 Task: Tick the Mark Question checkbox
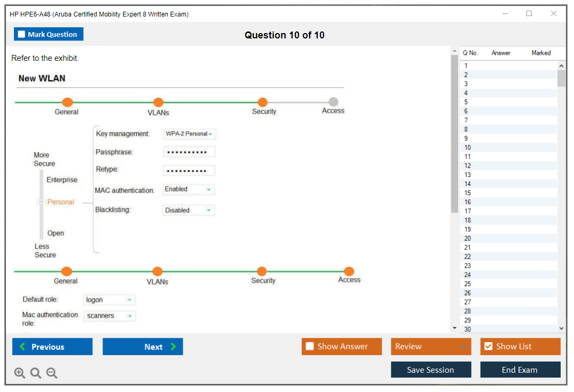point(21,35)
